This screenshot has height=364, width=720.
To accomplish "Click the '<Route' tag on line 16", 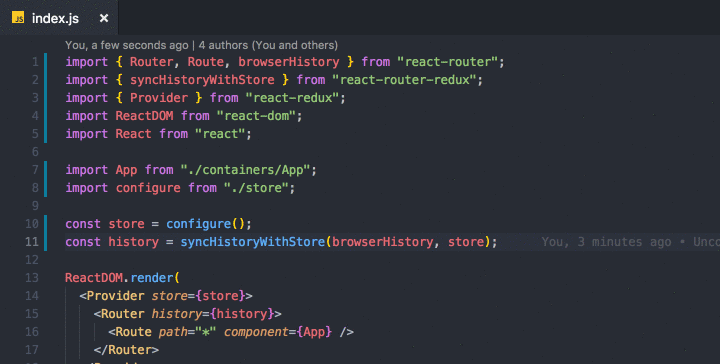I will [129, 331].
